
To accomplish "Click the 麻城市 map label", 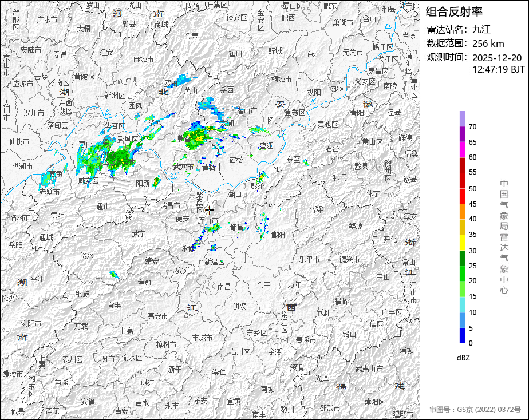I will (x=143, y=59).
